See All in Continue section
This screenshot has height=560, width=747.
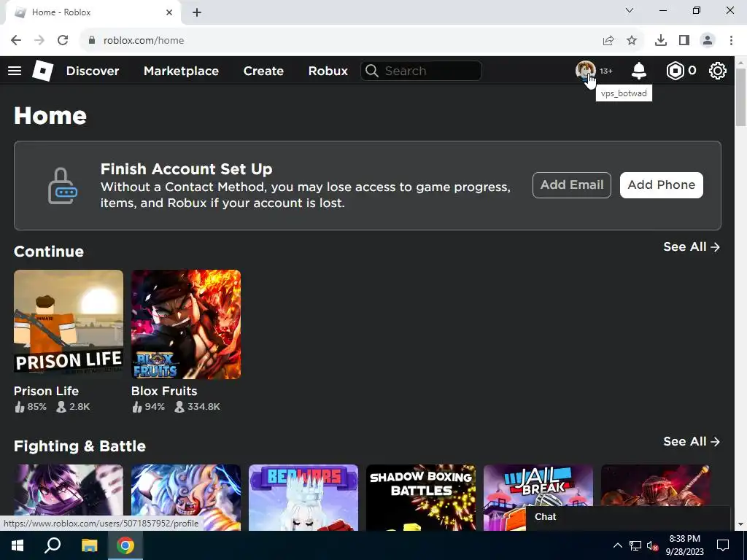(692, 246)
